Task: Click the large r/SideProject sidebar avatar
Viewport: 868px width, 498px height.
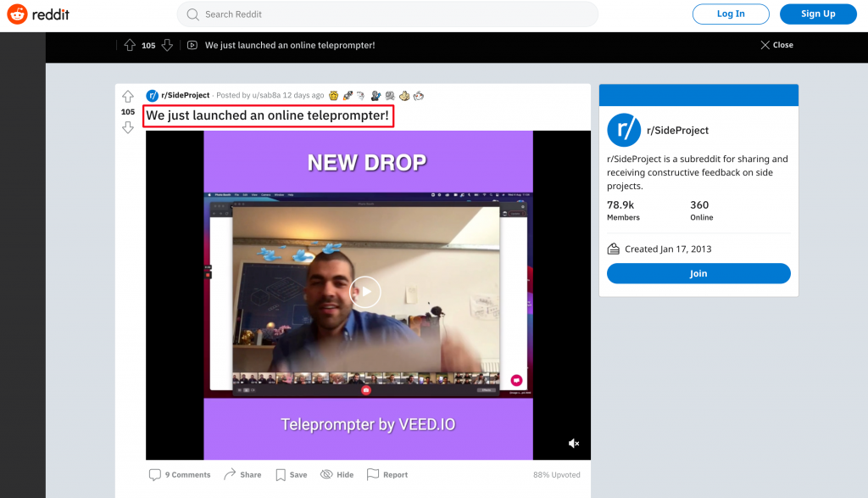Action: pyautogui.click(x=624, y=130)
